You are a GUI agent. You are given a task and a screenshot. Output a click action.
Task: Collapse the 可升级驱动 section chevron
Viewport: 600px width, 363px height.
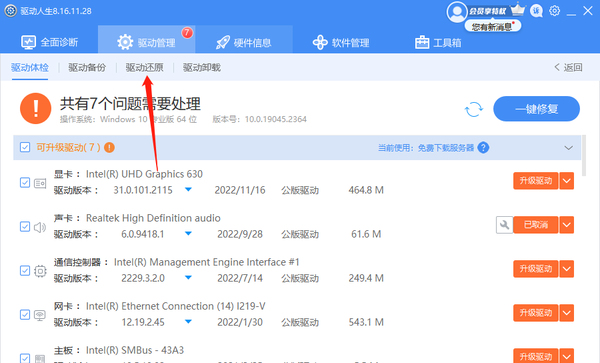pyautogui.click(x=568, y=148)
